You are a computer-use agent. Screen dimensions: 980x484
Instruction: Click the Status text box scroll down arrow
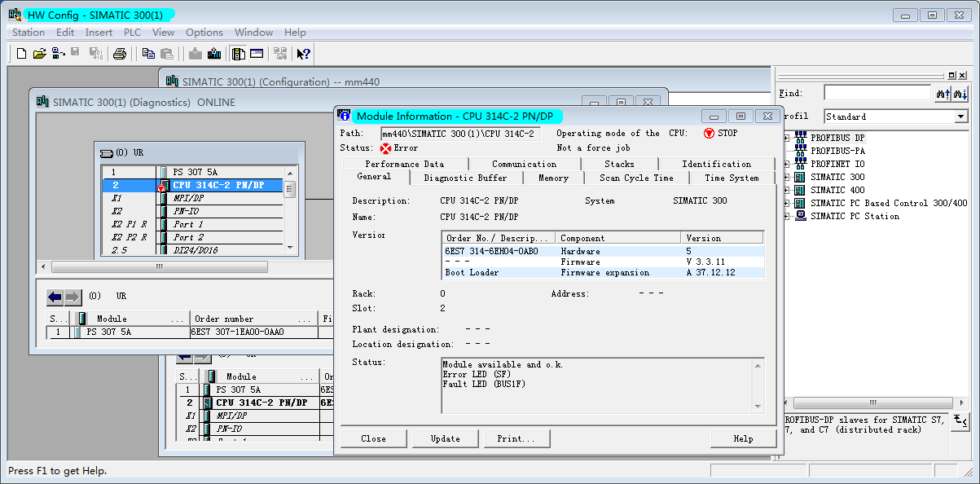click(x=758, y=406)
